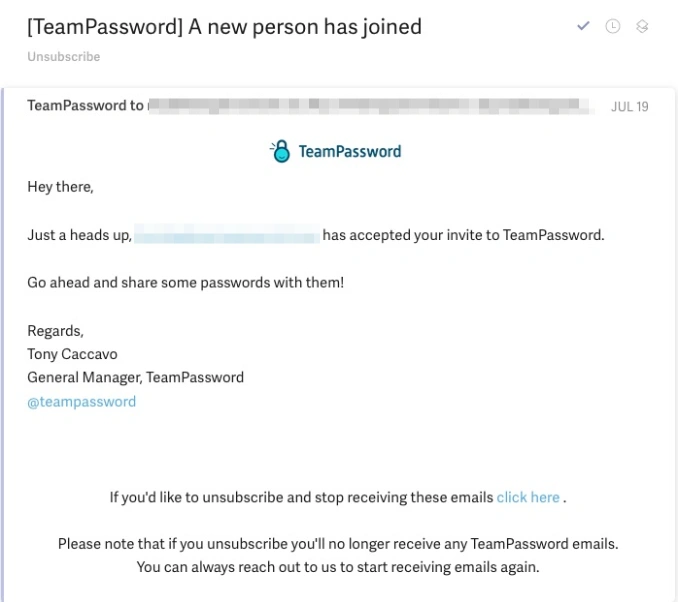The image size is (678, 602).
Task: Click the JUL 19 date stamp
Action: (629, 106)
